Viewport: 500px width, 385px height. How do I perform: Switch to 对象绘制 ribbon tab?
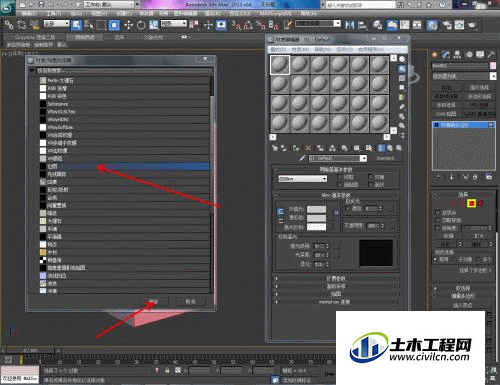tap(153, 37)
